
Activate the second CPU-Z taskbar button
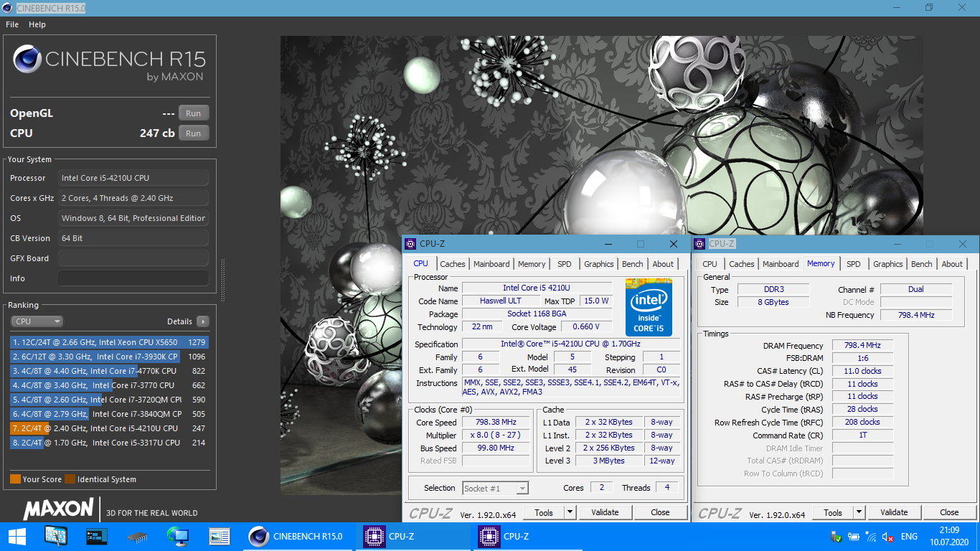point(529,536)
